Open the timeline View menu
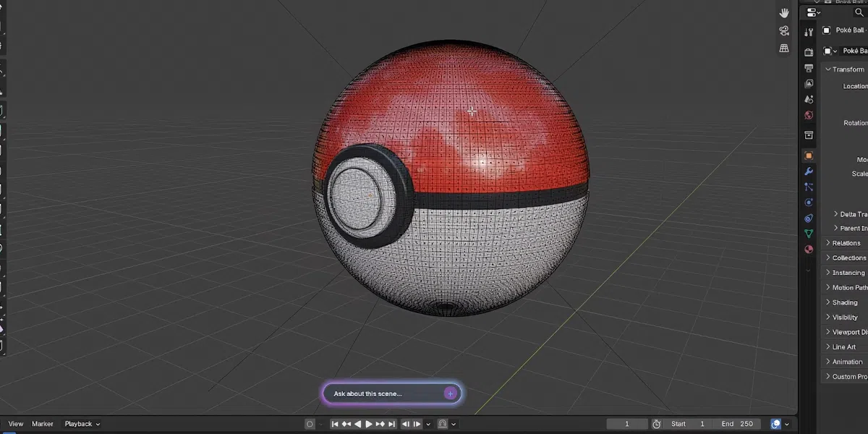 coord(15,424)
